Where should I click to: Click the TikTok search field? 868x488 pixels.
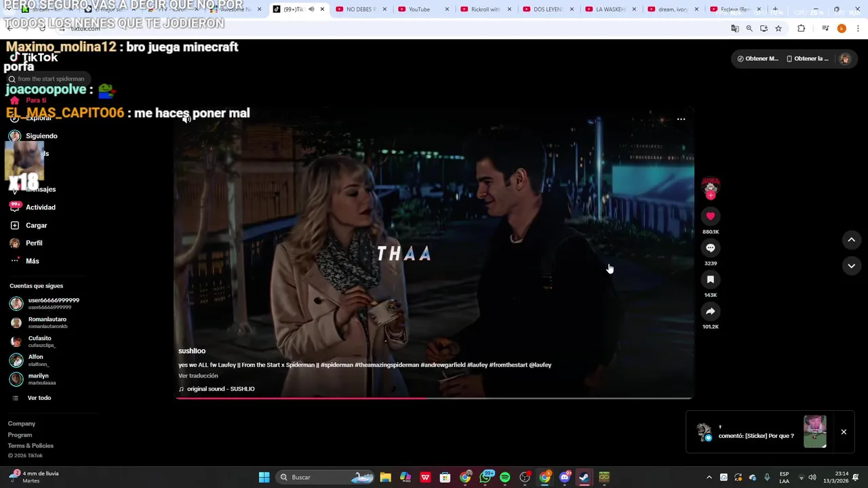[47, 79]
